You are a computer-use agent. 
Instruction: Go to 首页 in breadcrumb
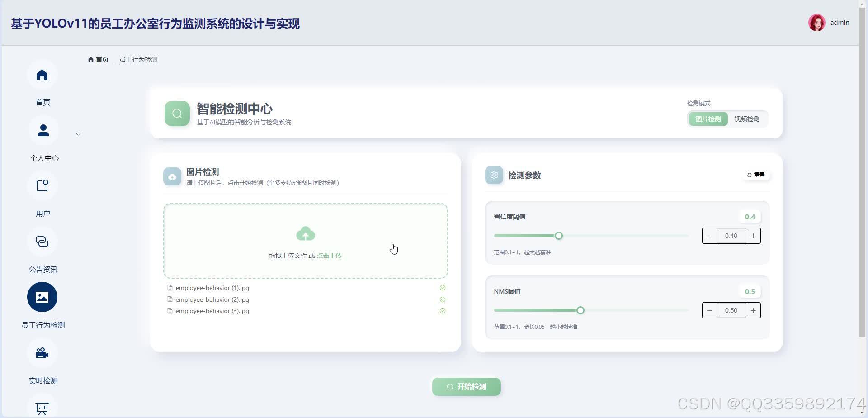tap(102, 59)
